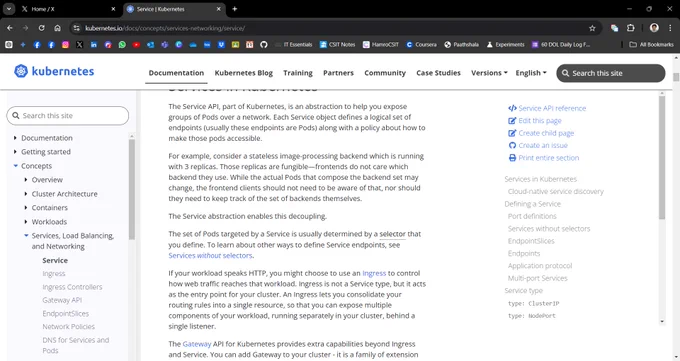Follow the Services without selectors body link
The height and width of the screenshot is (361, 680).
click(210, 256)
